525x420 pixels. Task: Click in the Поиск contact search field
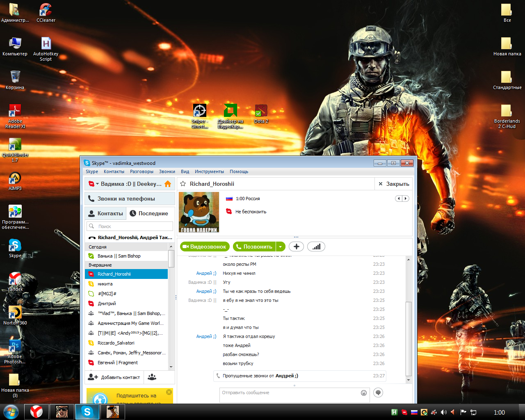130,226
